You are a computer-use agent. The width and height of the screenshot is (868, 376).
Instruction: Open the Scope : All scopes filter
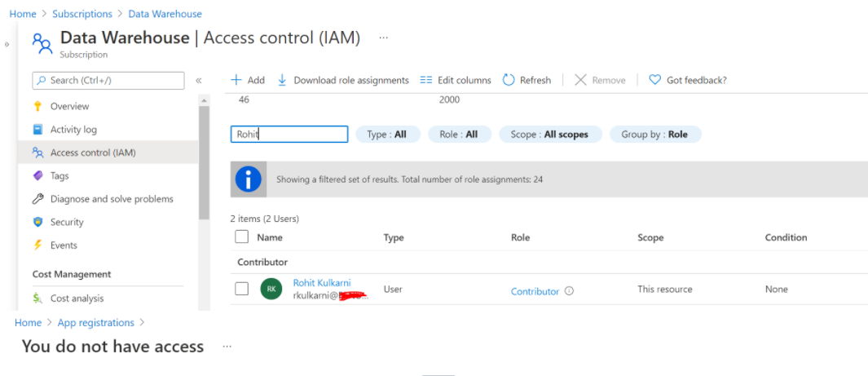(x=550, y=135)
